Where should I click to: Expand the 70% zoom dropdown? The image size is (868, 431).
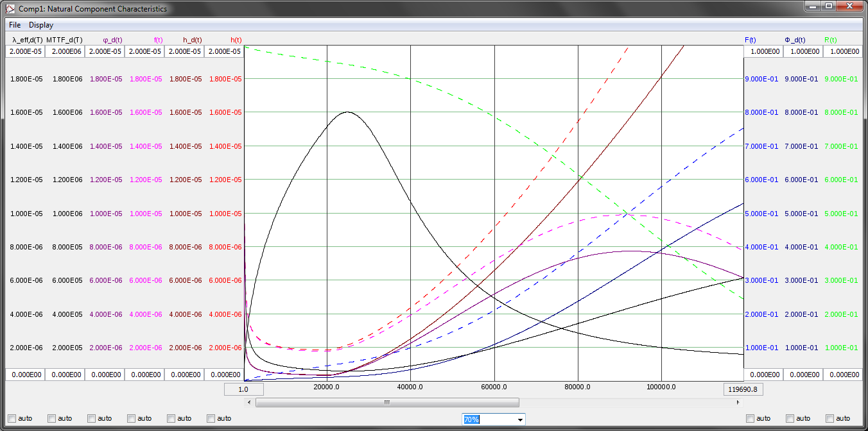(520, 419)
